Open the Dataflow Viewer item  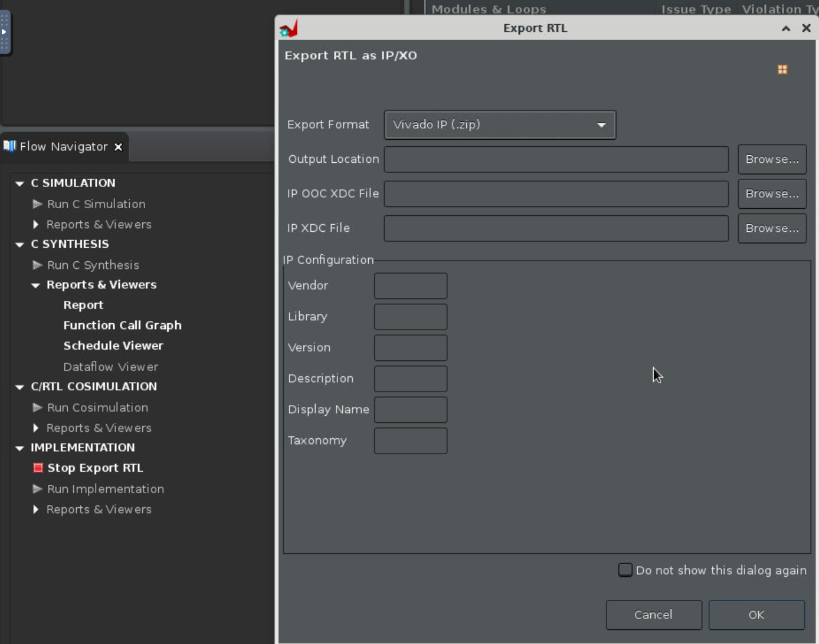point(110,367)
